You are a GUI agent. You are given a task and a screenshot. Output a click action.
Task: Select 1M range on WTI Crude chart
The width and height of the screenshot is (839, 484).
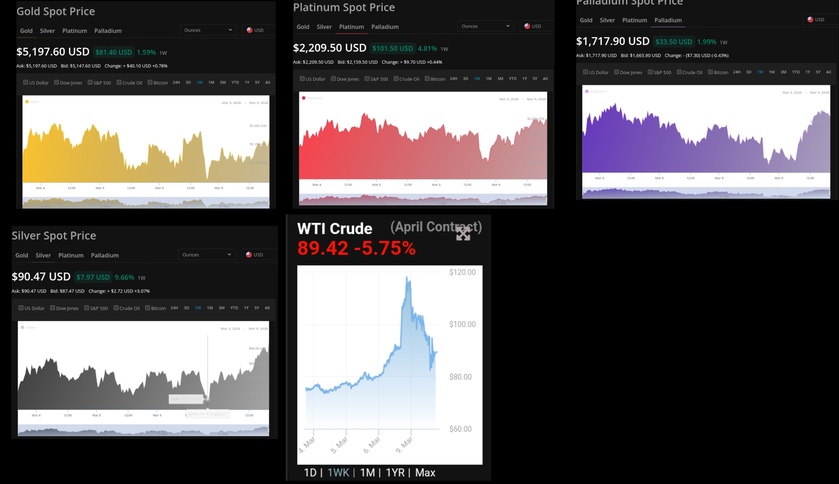click(368, 472)
